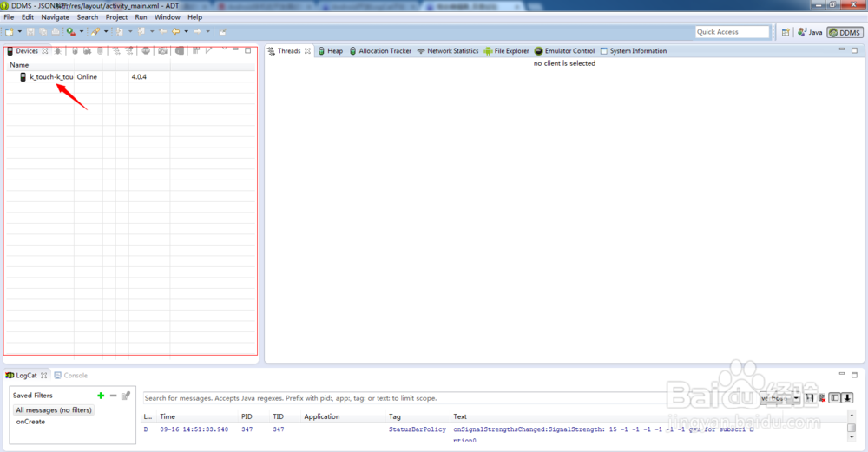This screenshot has height=452, width=868.
Task: Click the Dump View Hierarchy icon
Action: coord(180,51)
